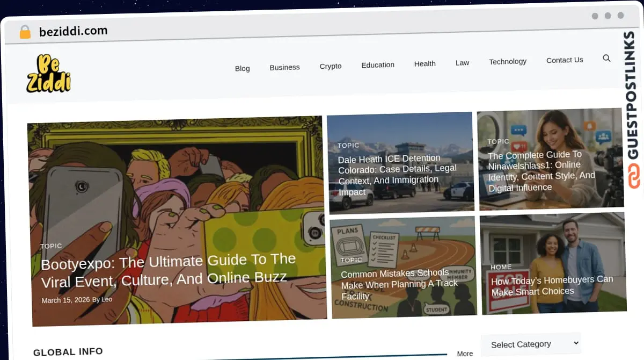644x360 pixels.
Task: Open the Law category page
Action: 462,63
